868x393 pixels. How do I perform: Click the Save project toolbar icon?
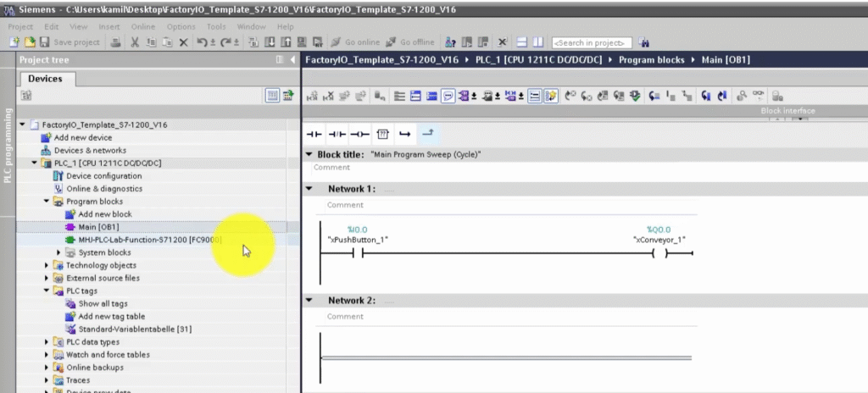(45, 42)
